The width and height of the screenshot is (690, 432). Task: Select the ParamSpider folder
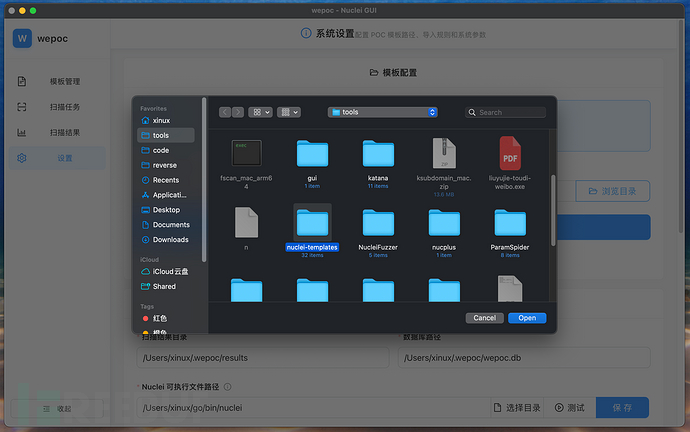click(510, 223)
